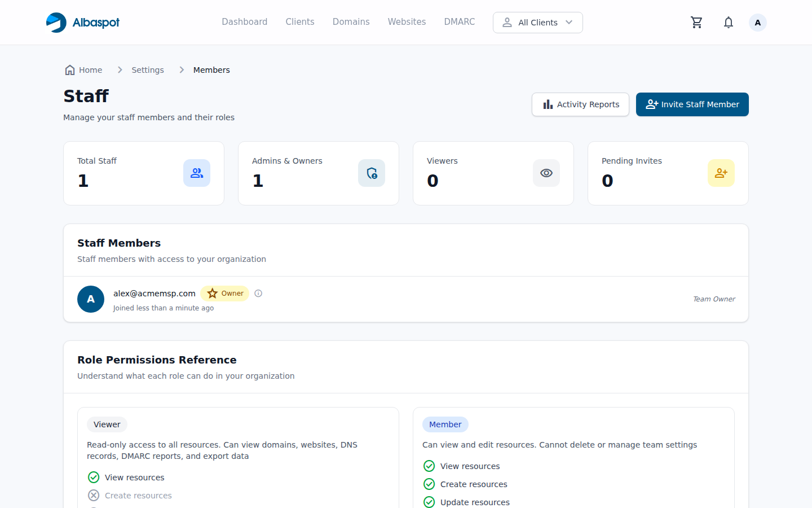The height and width of the screenshot is (508, 812).
Task: Open the notifications bell
Action: pos(728,22)
